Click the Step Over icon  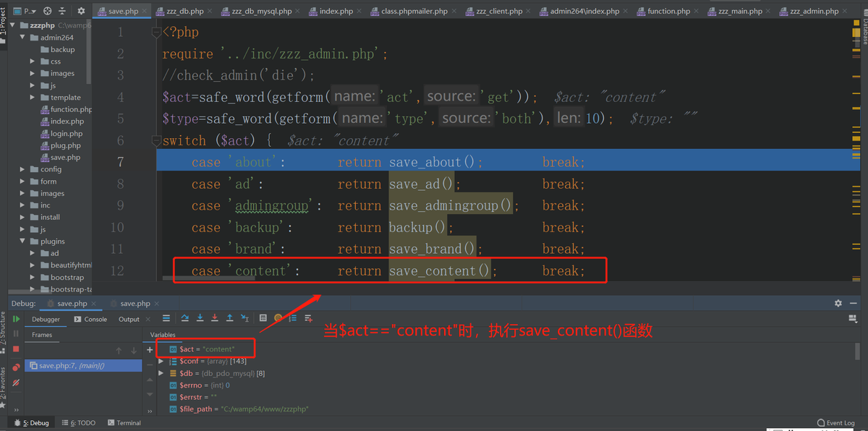coord(184,318)
